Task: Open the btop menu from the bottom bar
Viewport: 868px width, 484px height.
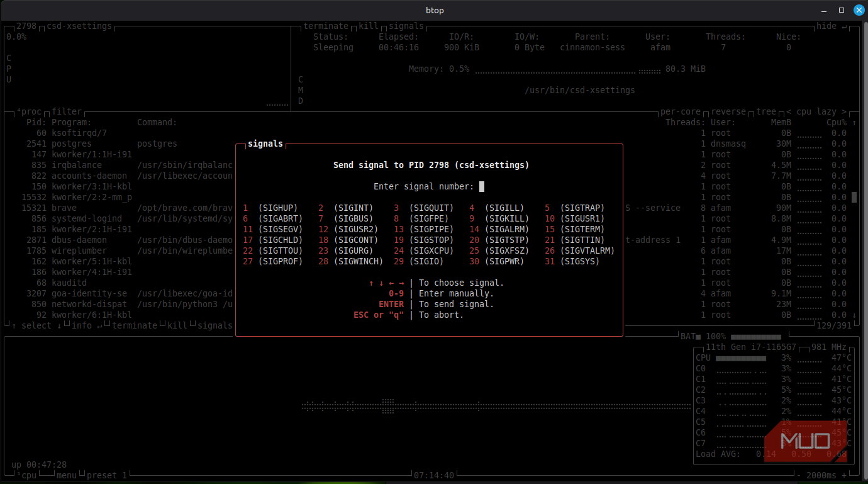Action: [67, 475]
